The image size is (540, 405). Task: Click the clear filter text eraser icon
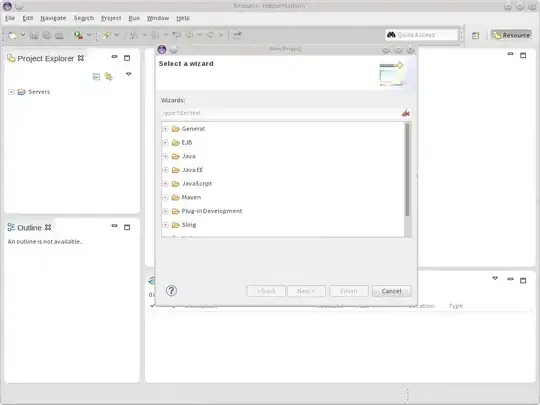(x=406, y=113)
